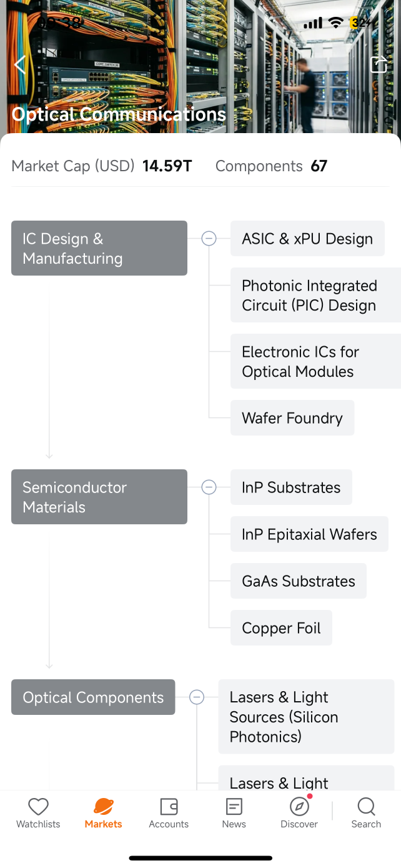The height and width of the screenshot is (868, 401).
Task: Open GaAs Substrates item
Action: pyautogui.click(x=299, y=581)
